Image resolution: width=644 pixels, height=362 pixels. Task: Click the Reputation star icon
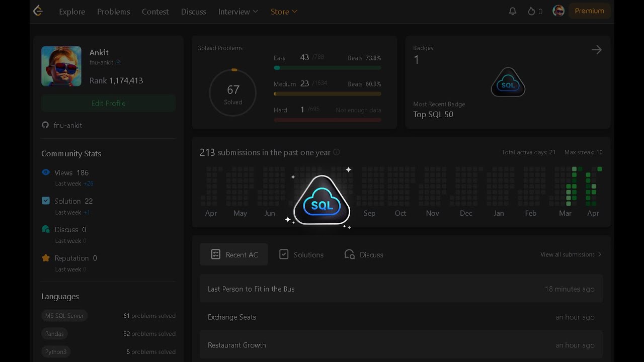point(46,258)
